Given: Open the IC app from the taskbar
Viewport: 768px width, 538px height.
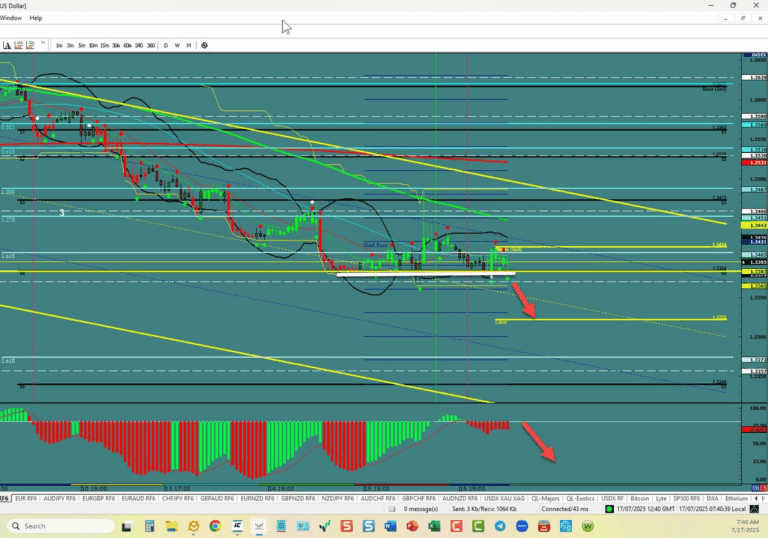Looking at the screenshot, I should point(237,526).
